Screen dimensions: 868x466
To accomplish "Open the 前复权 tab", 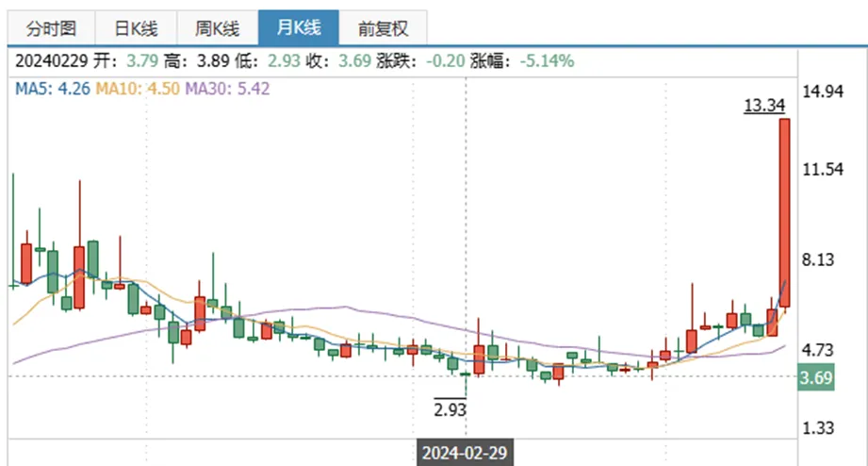I will click(383, 28).
